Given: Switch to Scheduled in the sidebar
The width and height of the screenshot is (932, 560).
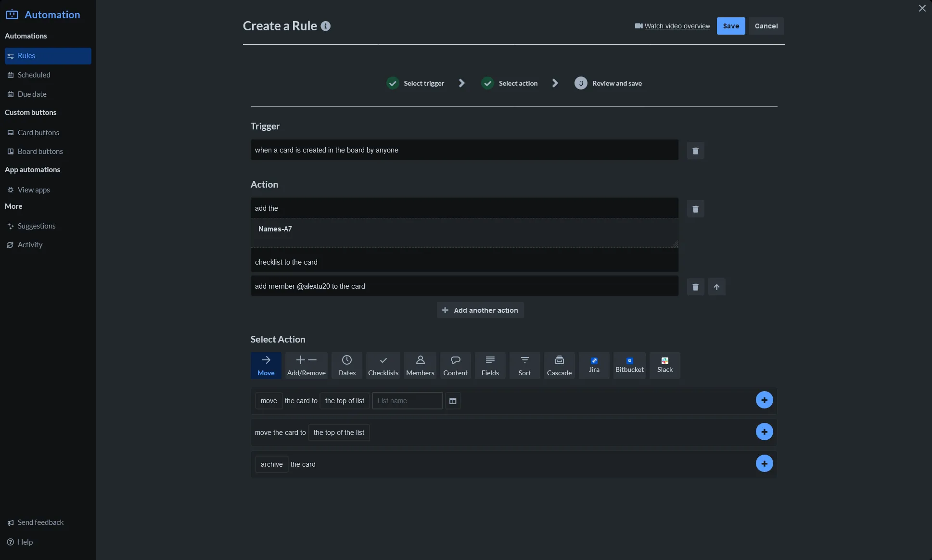Looking at the screenshot, I should 34,75.
